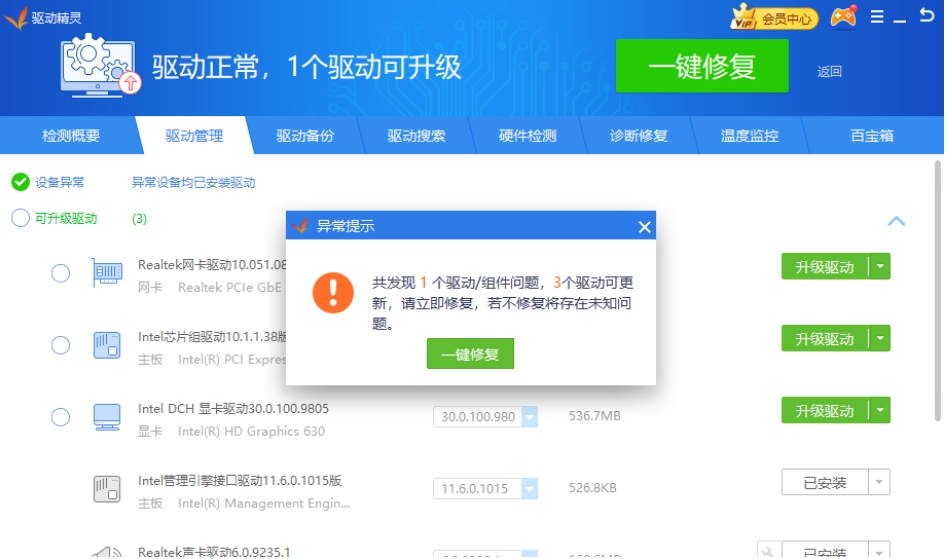The image size is (949, 559).
Task: Switch to the 硬件检测 tab
Action: pyautogui.click(x=528, y=136)
